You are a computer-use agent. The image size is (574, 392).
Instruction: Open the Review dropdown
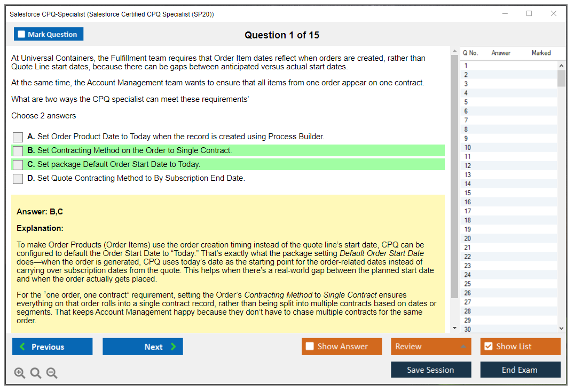tap(430, 347)
